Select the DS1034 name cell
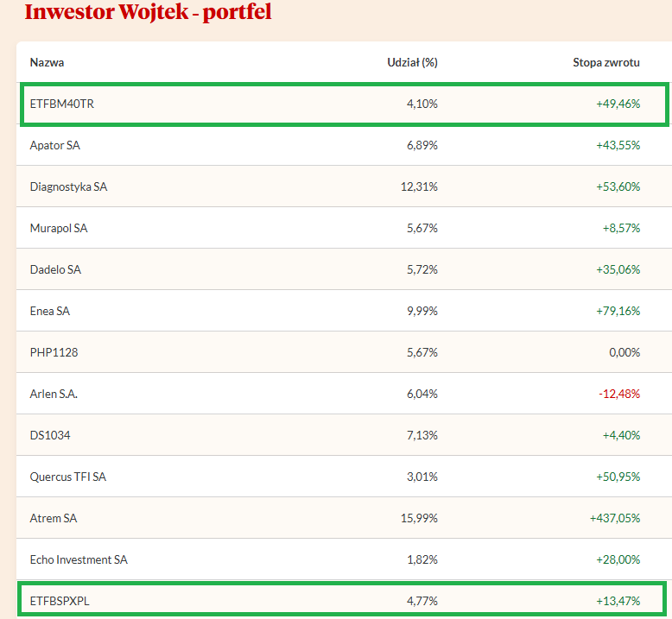This screenshot has height=619, width=672. [x=50, y=436]
